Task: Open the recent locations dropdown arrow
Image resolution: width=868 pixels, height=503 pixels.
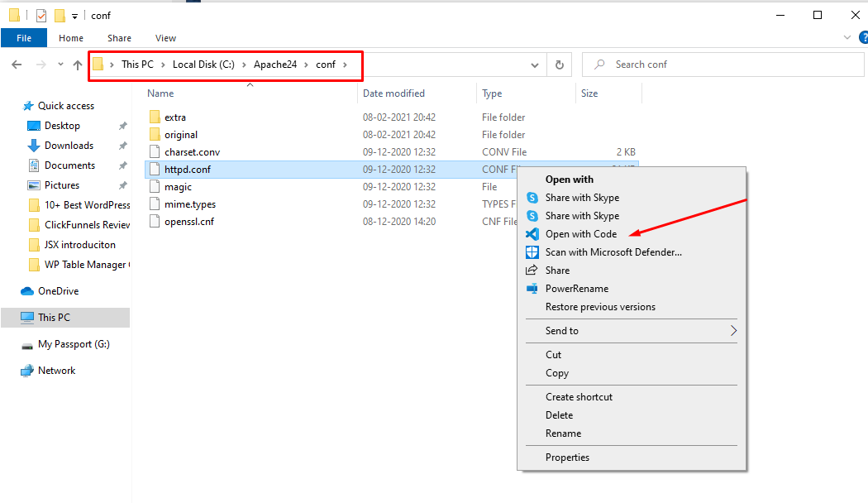Action: click(x=60, y=65)
